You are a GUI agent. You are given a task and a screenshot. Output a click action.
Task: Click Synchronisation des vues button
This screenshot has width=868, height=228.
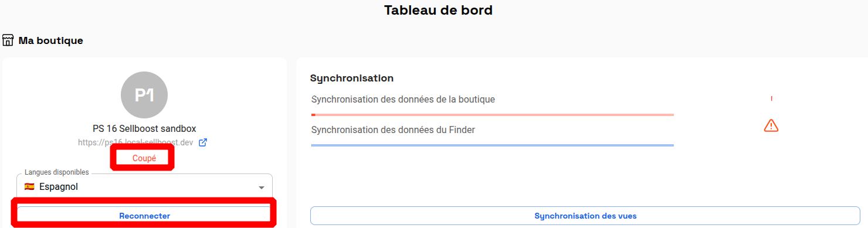click(x=585, y=216)
